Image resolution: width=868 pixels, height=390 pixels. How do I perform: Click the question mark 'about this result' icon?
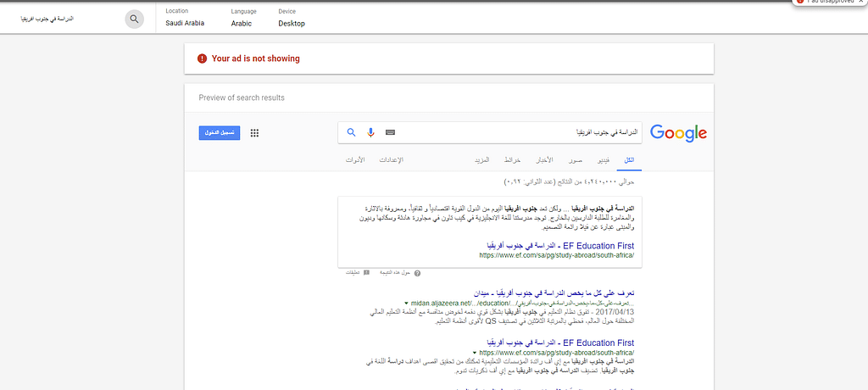[417, 273]
